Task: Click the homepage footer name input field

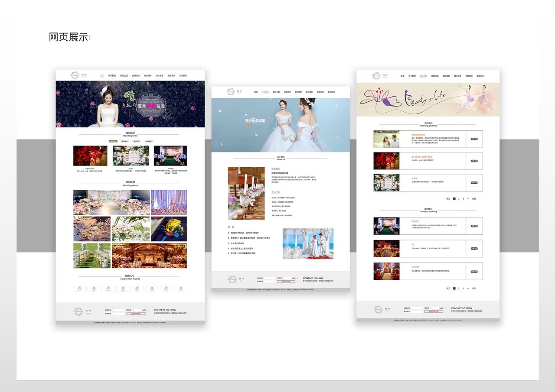Action: (x=118, y=310)
